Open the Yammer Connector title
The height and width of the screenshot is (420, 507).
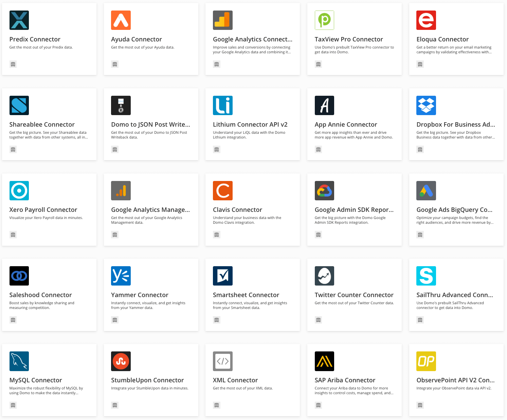[140, 295]
